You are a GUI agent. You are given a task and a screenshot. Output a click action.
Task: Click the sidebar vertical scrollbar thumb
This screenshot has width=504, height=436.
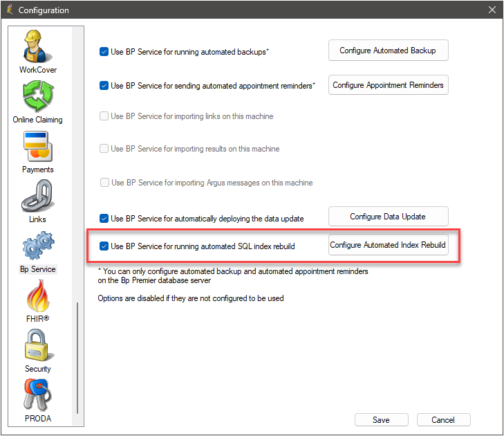[x=77, y=358]
